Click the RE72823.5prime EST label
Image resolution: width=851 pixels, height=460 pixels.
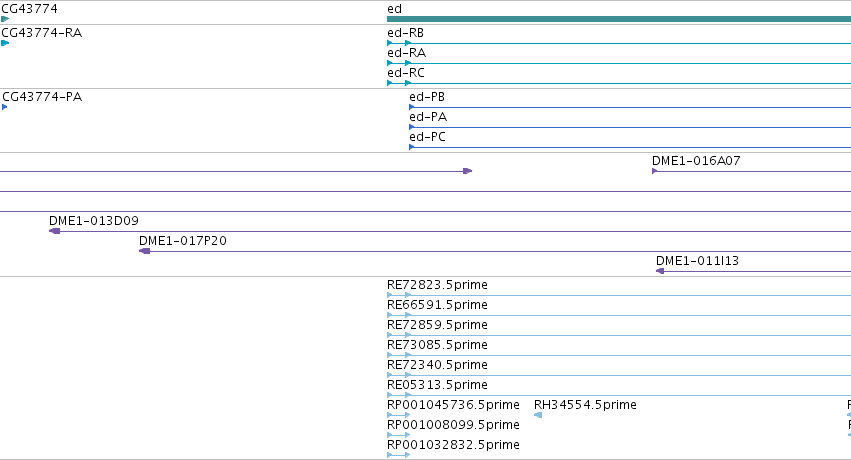click(x=437, y=285)
